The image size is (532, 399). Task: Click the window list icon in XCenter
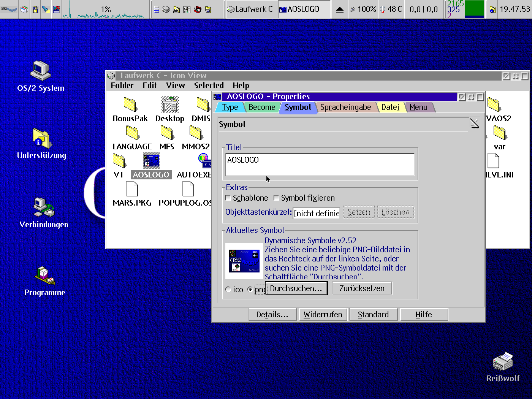[x=24, y=9]
